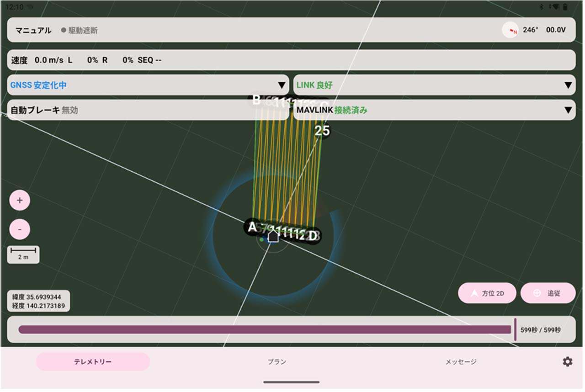Viewport: 585px width, 392px height.
Task: Open the settings gear icon
Action: (x=567, y=362)
